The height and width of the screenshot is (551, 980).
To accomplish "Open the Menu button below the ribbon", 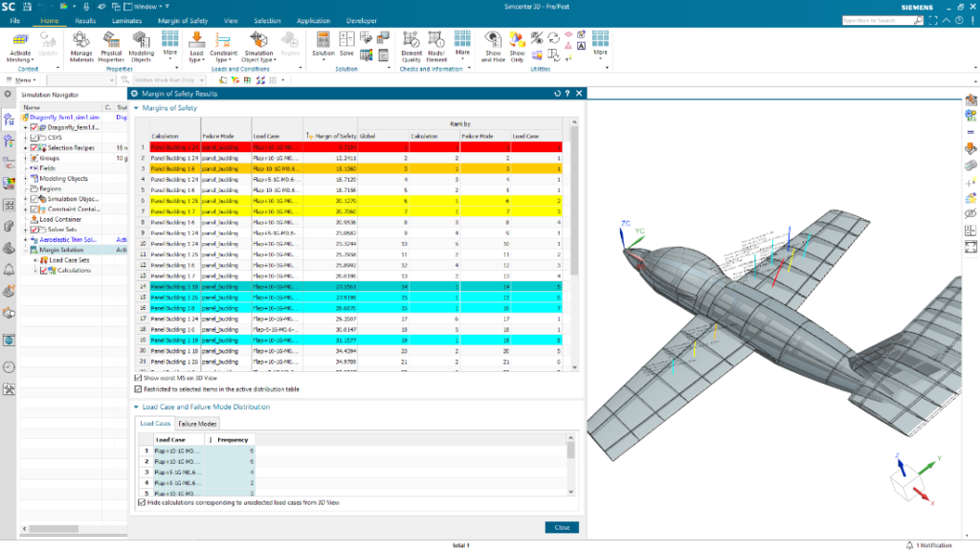I will point(21,79).
